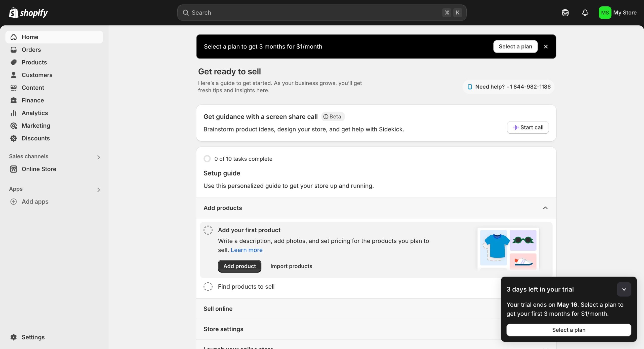Image resolution: width=644 pixels, height=349 pixels.
Task: Open the Settings gear icon
Action: (x=14, y=337)
